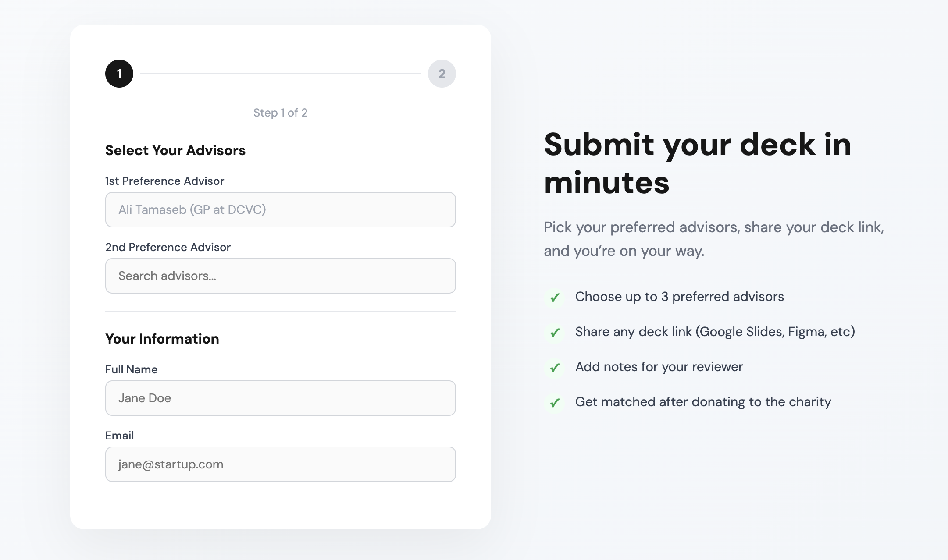This screenshot has width=948, height=560.
Task: Click the 'Step 1 of 2' text
Action: coord(281,113)
